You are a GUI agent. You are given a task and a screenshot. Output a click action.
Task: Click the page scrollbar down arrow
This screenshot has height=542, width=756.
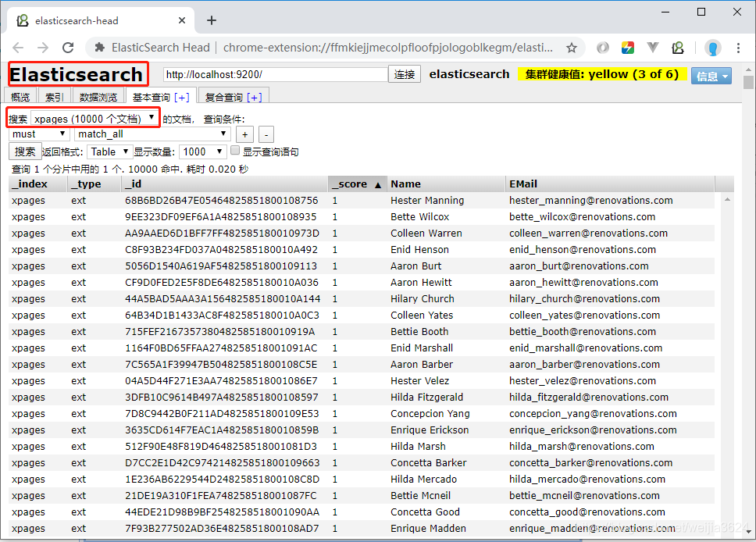748,532
